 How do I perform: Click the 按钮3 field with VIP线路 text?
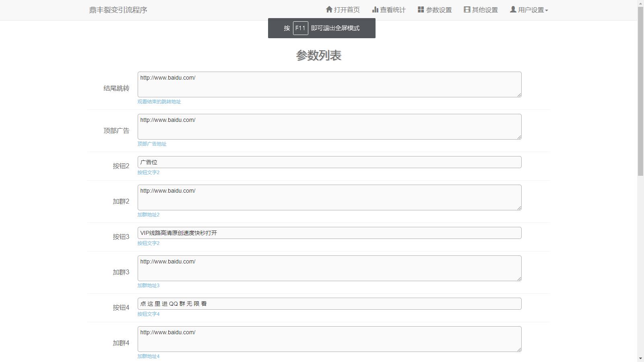pyautogui.click(x=329, y=233)
